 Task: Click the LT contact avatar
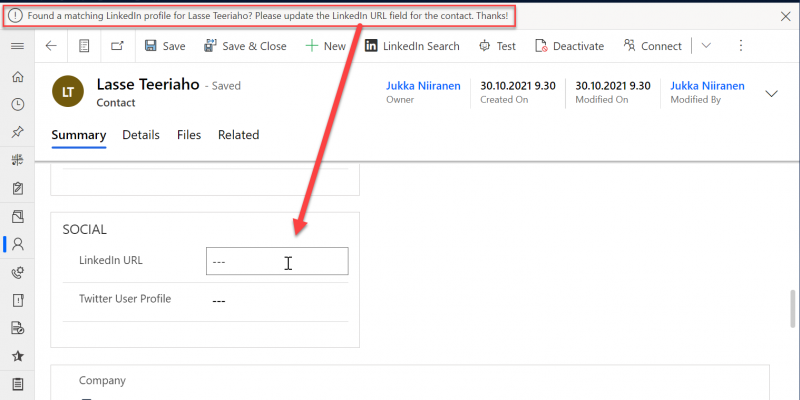[68, 91]
